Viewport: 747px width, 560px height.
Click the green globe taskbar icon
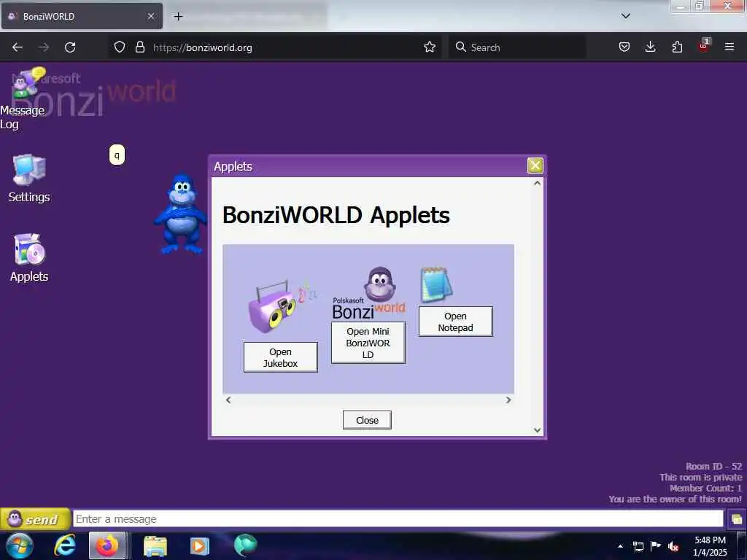click(x=245, y=545)
